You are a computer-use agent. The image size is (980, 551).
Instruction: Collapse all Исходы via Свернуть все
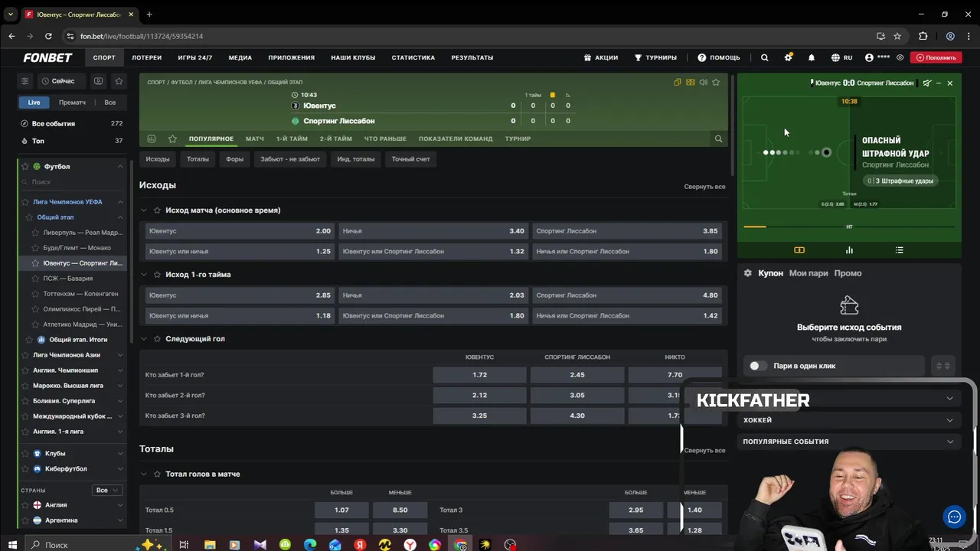tap(704, 187)
